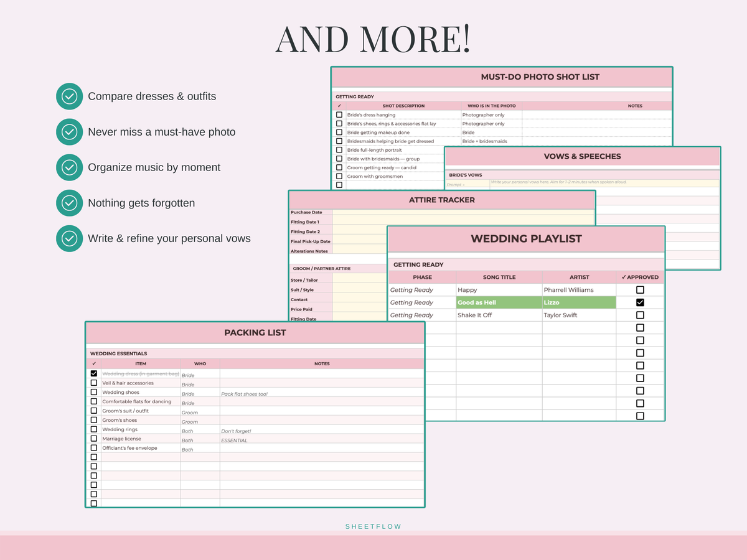
Task: Click the WEDDING PLAYLIST title
Action: tap(526, 239)
